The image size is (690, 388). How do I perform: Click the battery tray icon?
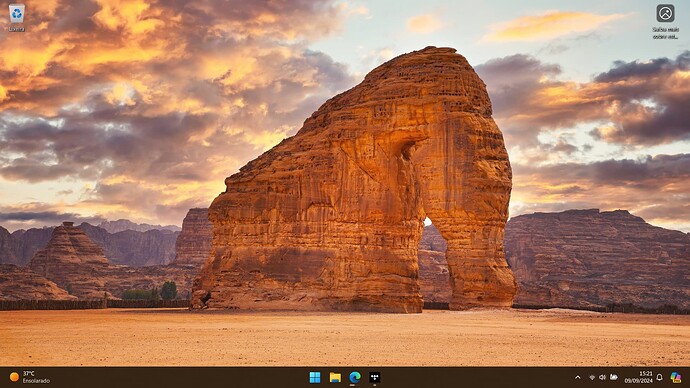[x=613, y=377]
